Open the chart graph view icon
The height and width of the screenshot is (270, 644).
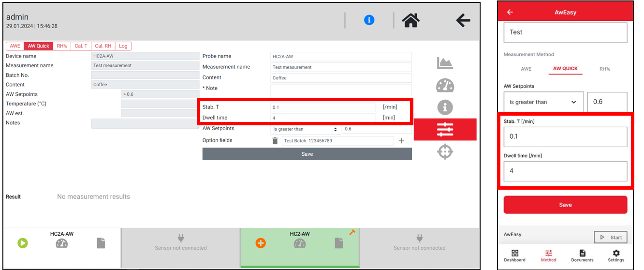(445, 63)
